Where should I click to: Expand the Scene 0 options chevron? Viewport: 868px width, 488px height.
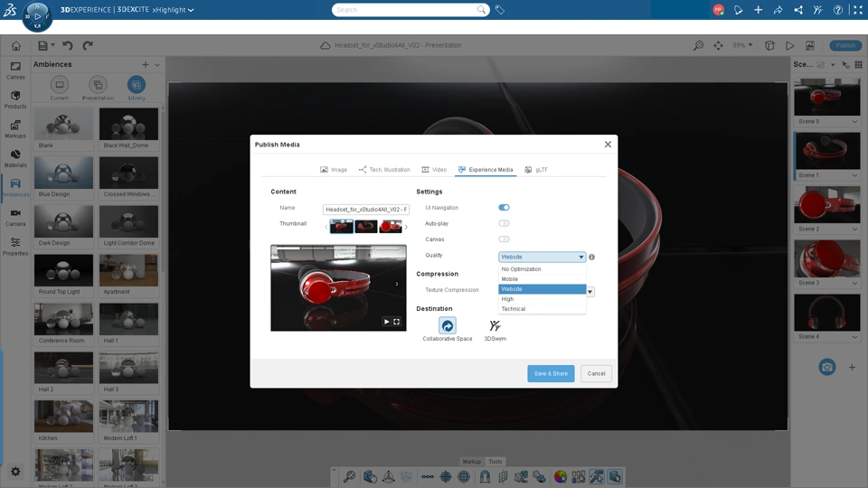click(x=854, y=122)
